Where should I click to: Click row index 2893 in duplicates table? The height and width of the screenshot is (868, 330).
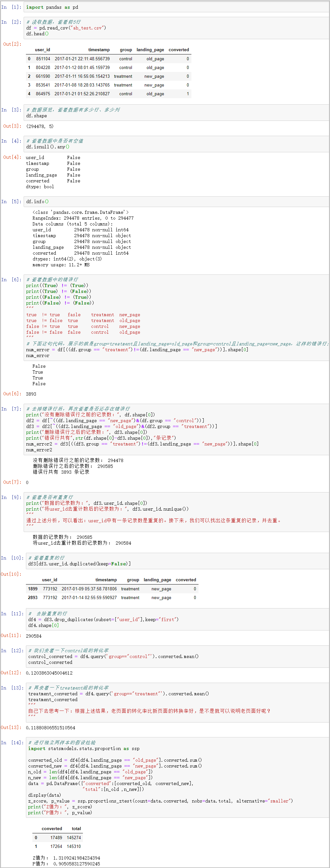(x=33, y=597)
